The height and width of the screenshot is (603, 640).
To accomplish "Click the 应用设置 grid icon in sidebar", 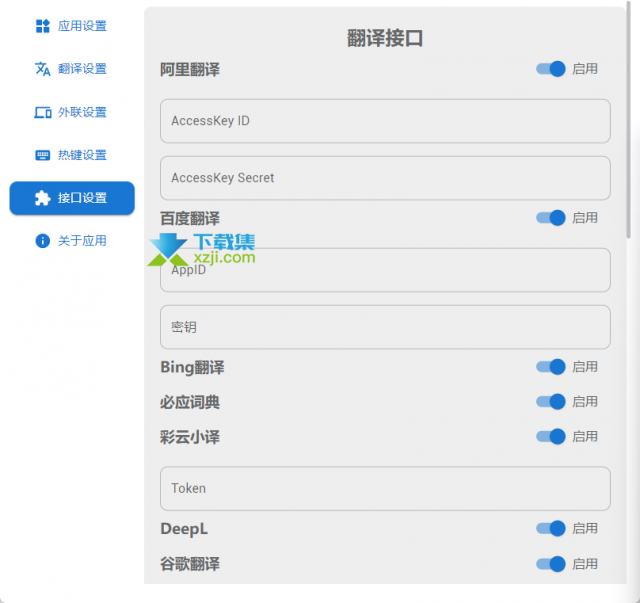I will pyautogui.click(x=42, y=26).
